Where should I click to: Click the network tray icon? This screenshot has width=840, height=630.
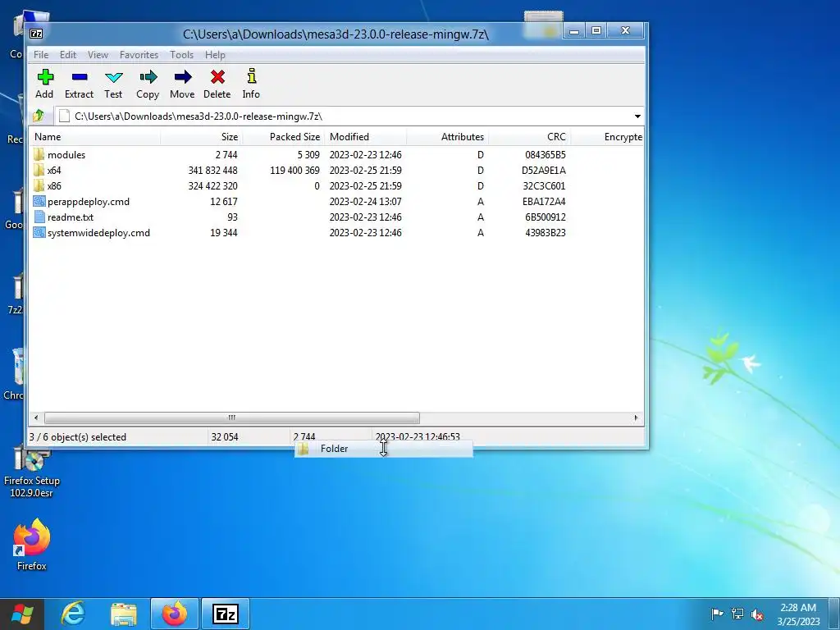[x=737, y=614]
